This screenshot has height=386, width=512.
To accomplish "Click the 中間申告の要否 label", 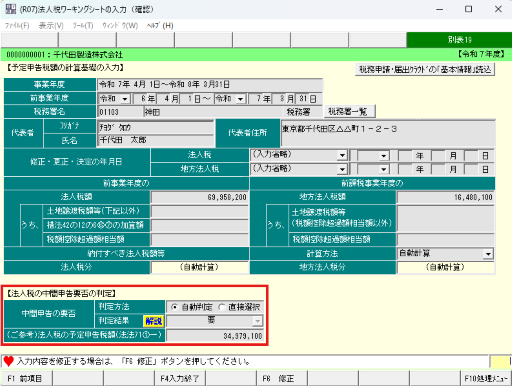I will (x=49, y=314).
